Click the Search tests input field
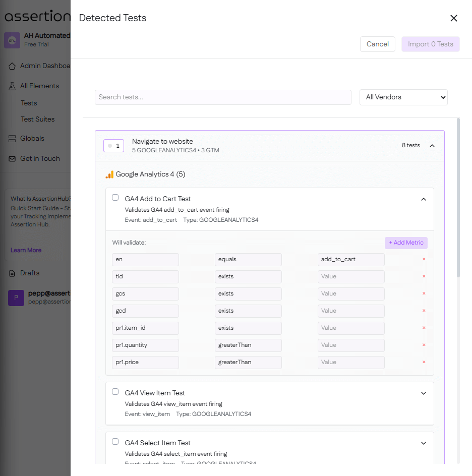 click(223, 97)
